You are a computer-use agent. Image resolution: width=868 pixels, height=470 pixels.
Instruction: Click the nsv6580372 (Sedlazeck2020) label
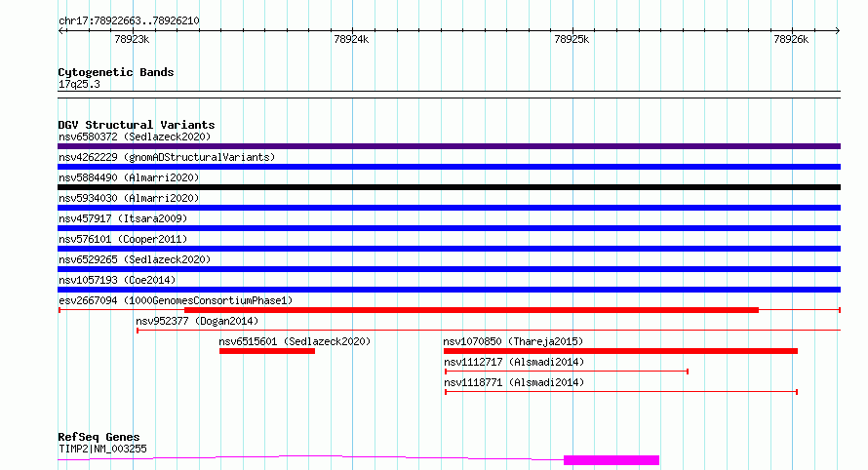135,137
